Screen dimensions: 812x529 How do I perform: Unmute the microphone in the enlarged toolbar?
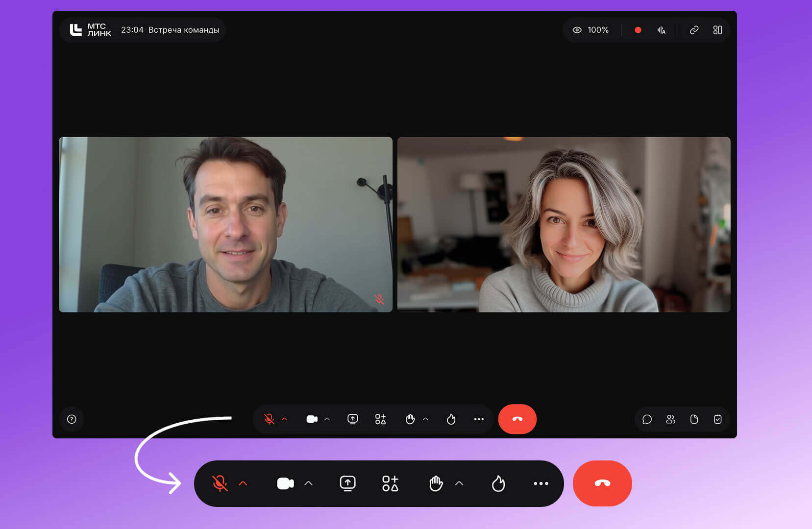pyautogui.click(x=220, y=483)
